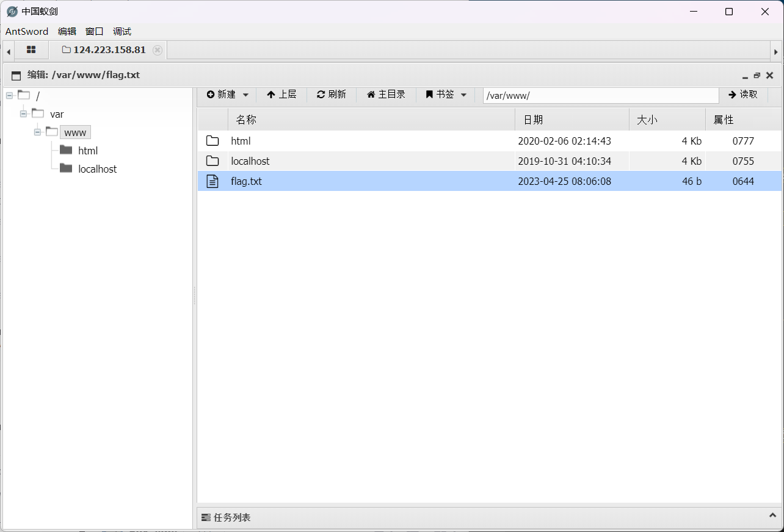Screen dimensions: 784x532
Task: Click the flag.txt file icon
Action: (x=212, y=181)
